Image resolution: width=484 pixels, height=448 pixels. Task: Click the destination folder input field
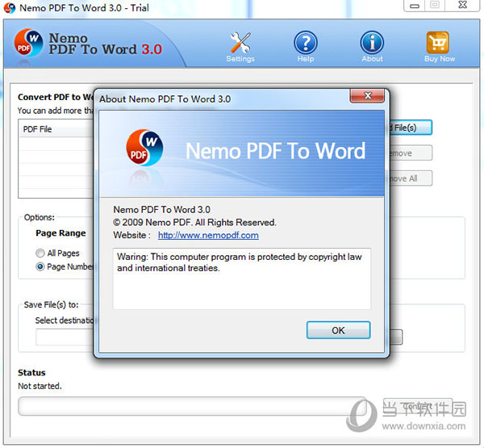(x=65, y=337)
